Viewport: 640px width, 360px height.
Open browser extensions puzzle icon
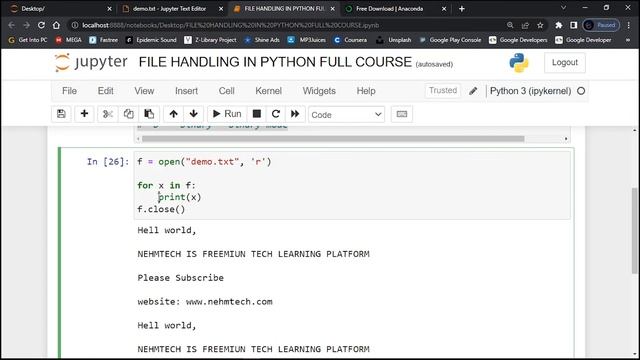[559, 25]
